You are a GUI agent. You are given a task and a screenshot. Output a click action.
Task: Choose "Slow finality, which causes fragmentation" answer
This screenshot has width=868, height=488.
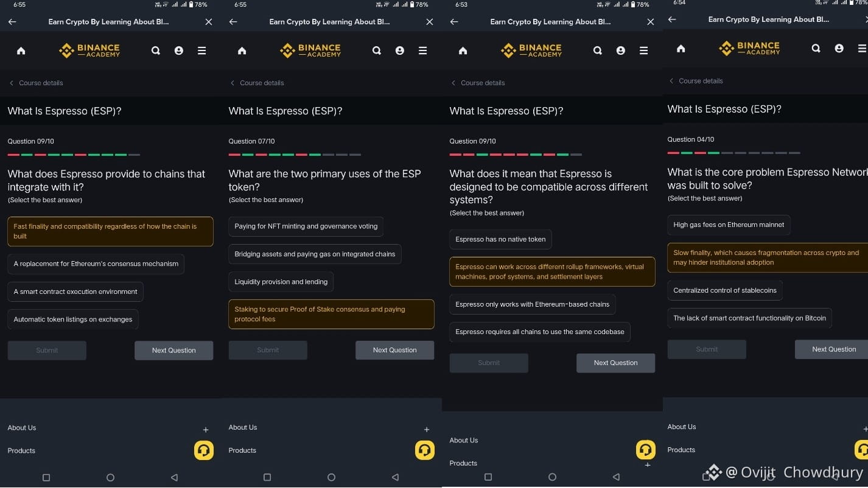768,257
